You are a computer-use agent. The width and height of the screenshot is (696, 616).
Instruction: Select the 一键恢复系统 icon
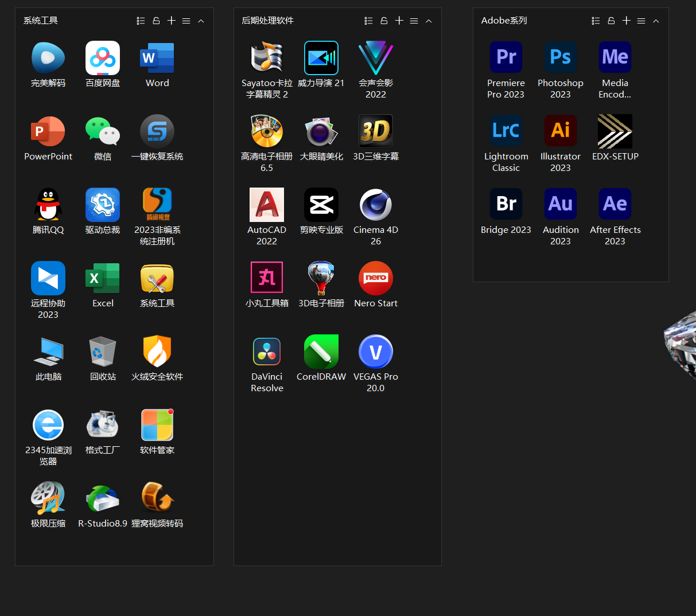157,131
